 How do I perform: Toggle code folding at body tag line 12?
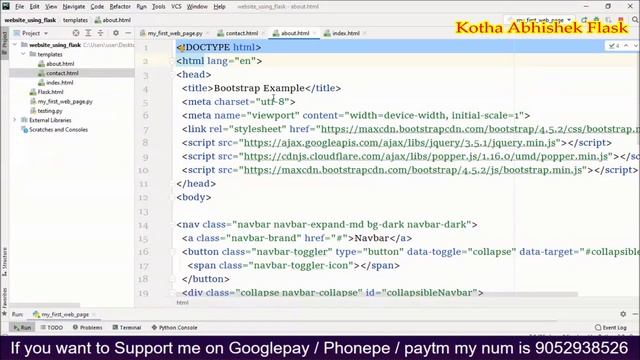tap(172, 197)
